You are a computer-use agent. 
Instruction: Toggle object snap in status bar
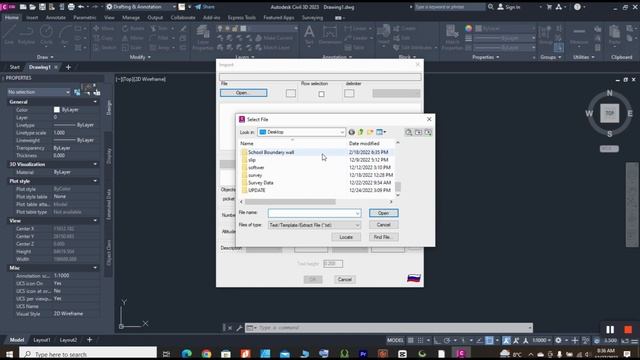(489, 340)
